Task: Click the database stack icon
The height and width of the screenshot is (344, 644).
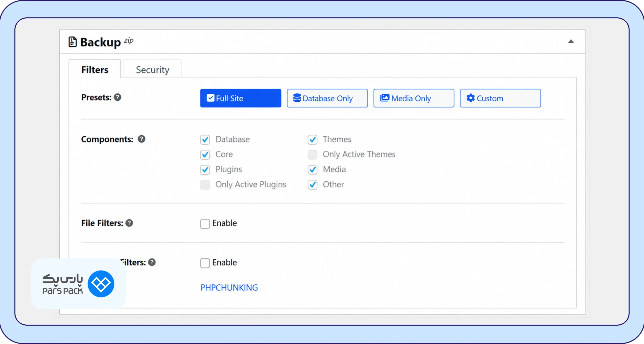Action: click(297, 98)
